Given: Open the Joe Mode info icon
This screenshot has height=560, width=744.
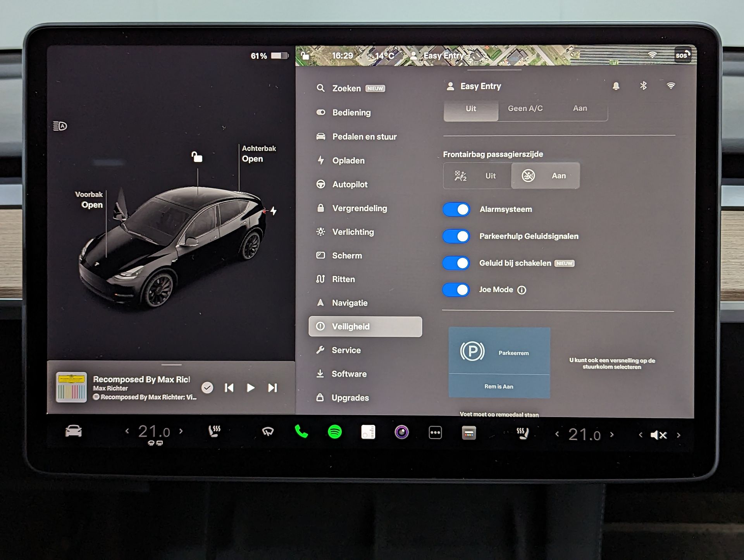Looking at the screenshot, I should [522, 290].
